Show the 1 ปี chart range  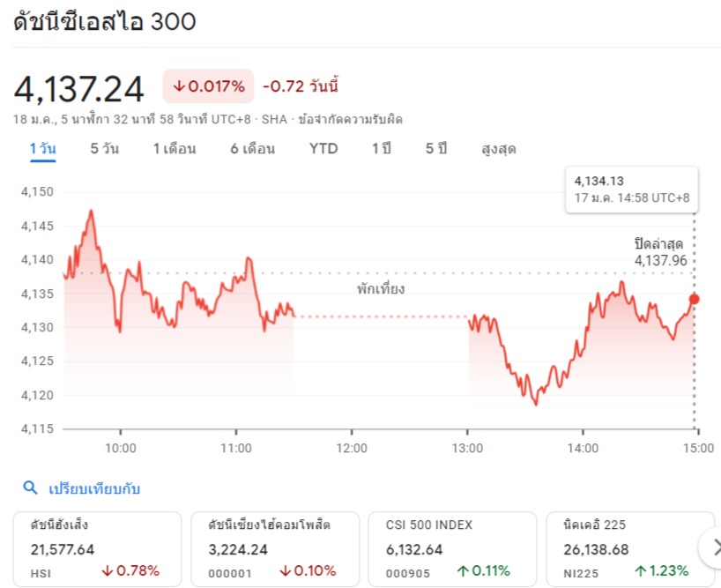(x=382, y=149)
